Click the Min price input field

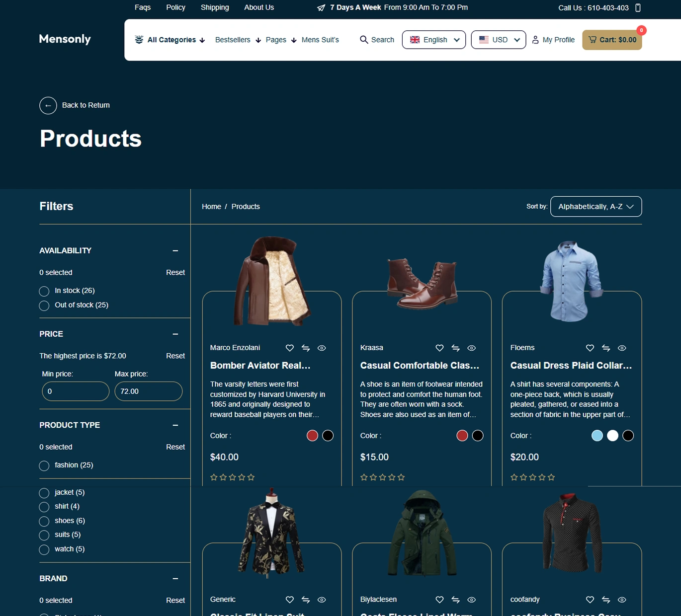click(76, 391)
